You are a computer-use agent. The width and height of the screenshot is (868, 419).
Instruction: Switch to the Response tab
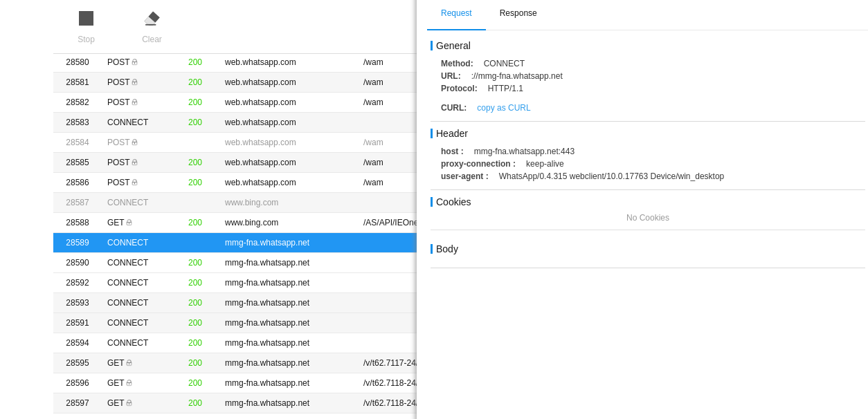(x=518, y=13)
